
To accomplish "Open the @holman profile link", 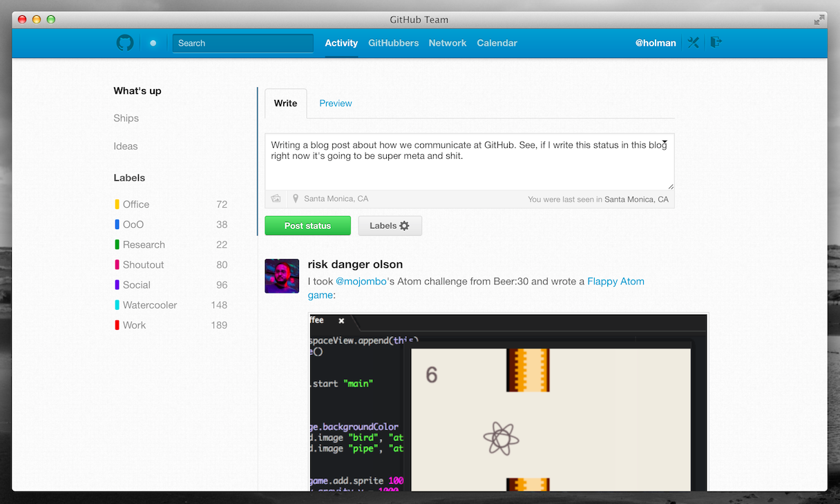I will pyautogui.click(x=656, y=43).
